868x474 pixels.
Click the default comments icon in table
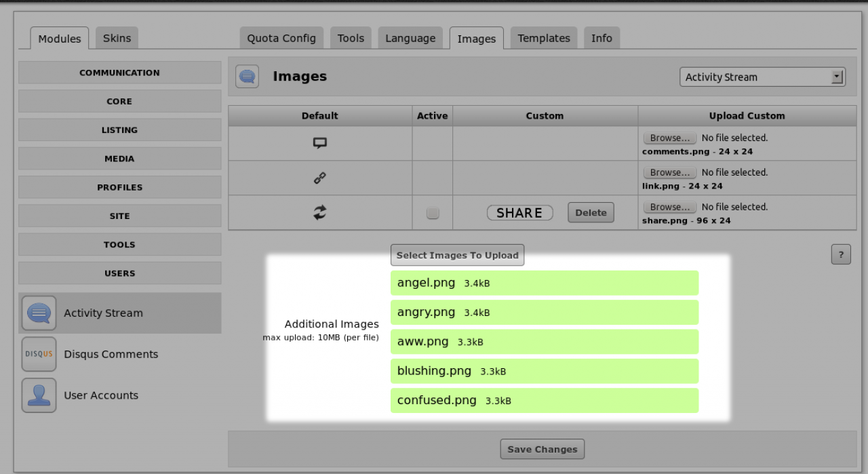click(320, 143)
